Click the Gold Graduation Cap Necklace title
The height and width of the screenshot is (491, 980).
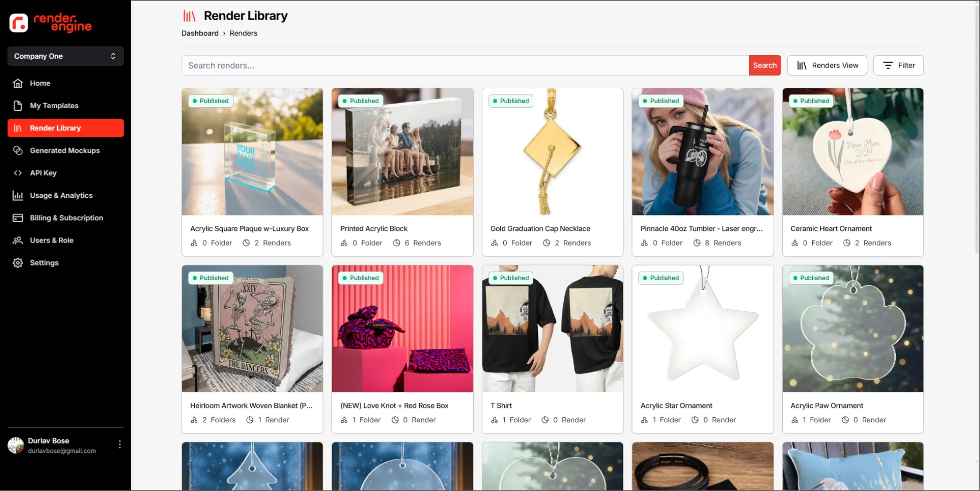coord(540,228)
